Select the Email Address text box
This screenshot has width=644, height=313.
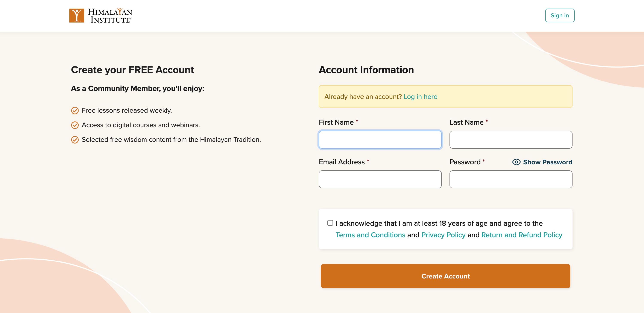click(380, 179)
